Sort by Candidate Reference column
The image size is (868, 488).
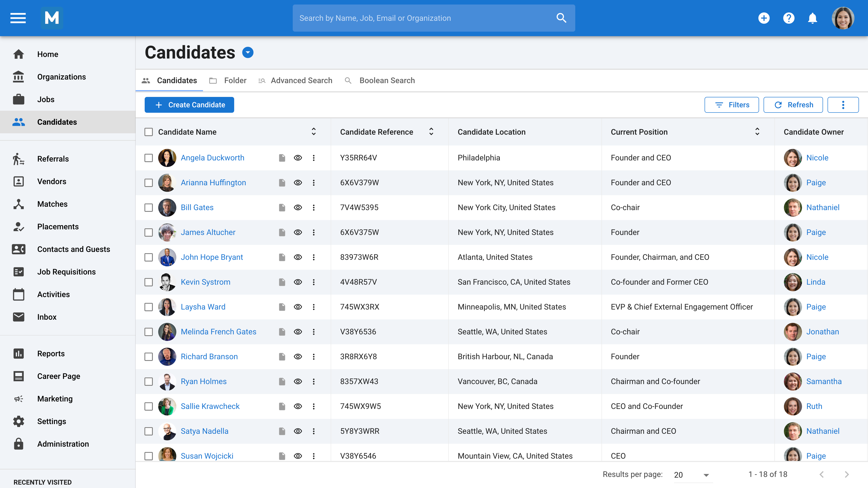click(x=431, y=132)
